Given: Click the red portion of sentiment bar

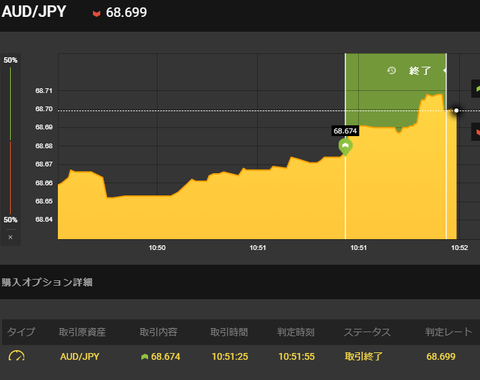Looking at the screenshot, I should [10, 178].
